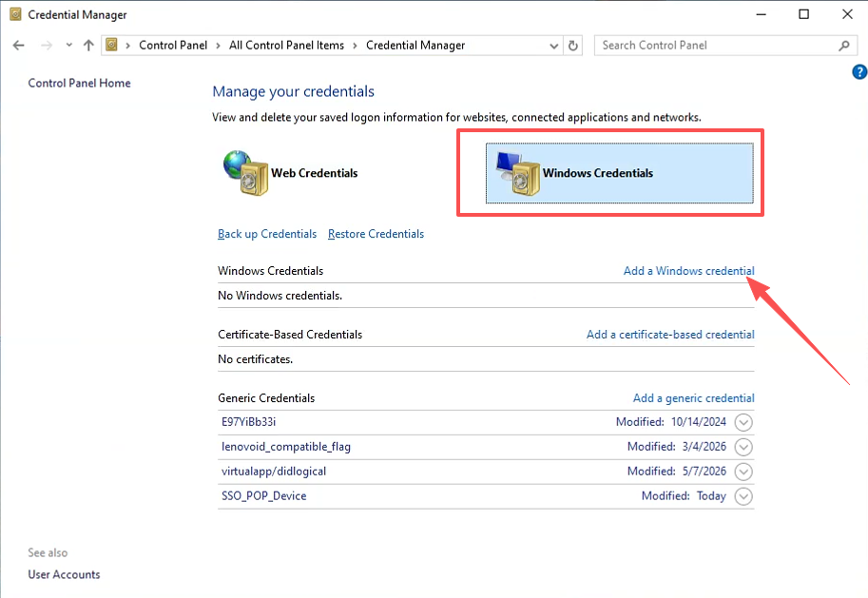Viewport: 868px width, 598px height.
Task: Go up one level with Up arrow
Action: pyautogui.click(x=88, y=46)
